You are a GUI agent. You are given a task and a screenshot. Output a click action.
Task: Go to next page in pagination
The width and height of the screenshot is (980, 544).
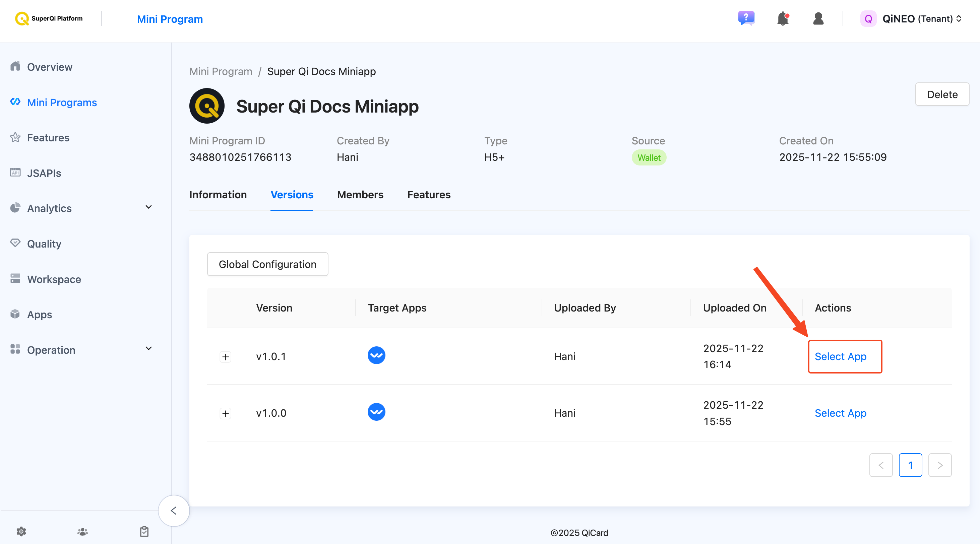[x=940, y=465]
